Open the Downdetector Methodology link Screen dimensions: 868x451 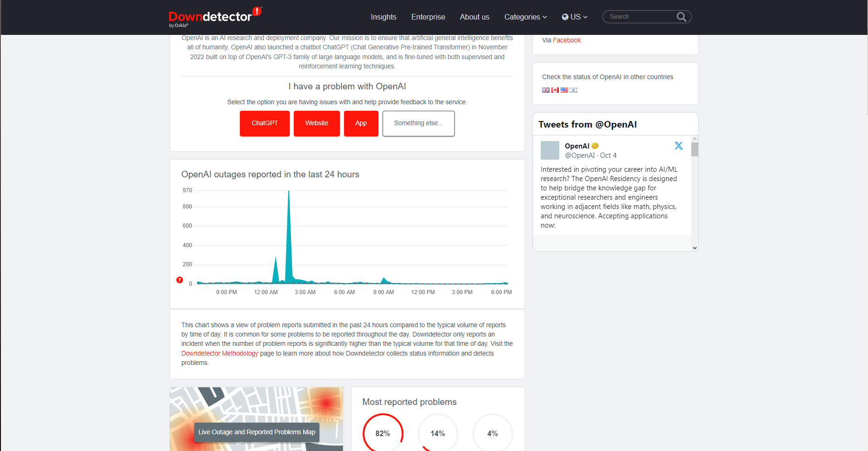pyautogui.click(x=219, y=353)
